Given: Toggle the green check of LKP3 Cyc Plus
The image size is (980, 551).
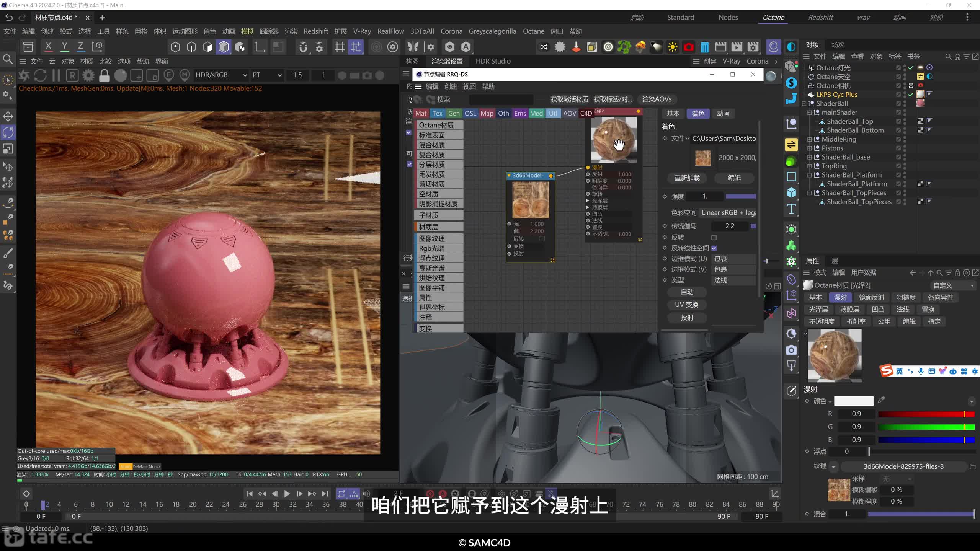Looking at the screenshot, I should (911, 95).
